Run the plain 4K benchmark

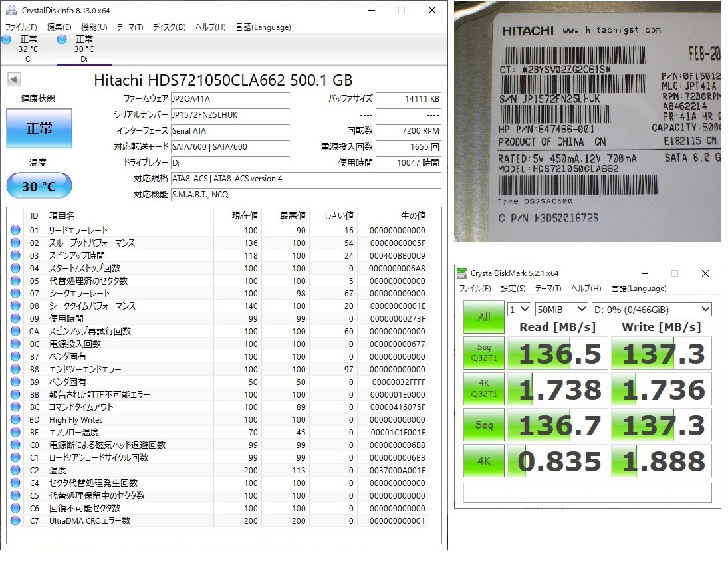(x=484, y=461)
